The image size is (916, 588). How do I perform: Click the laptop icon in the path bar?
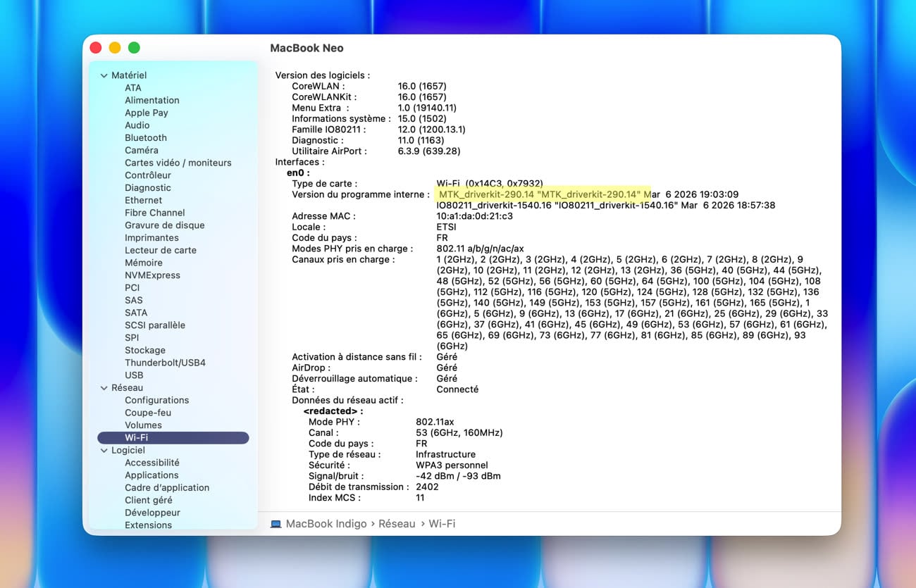point(276,524)
